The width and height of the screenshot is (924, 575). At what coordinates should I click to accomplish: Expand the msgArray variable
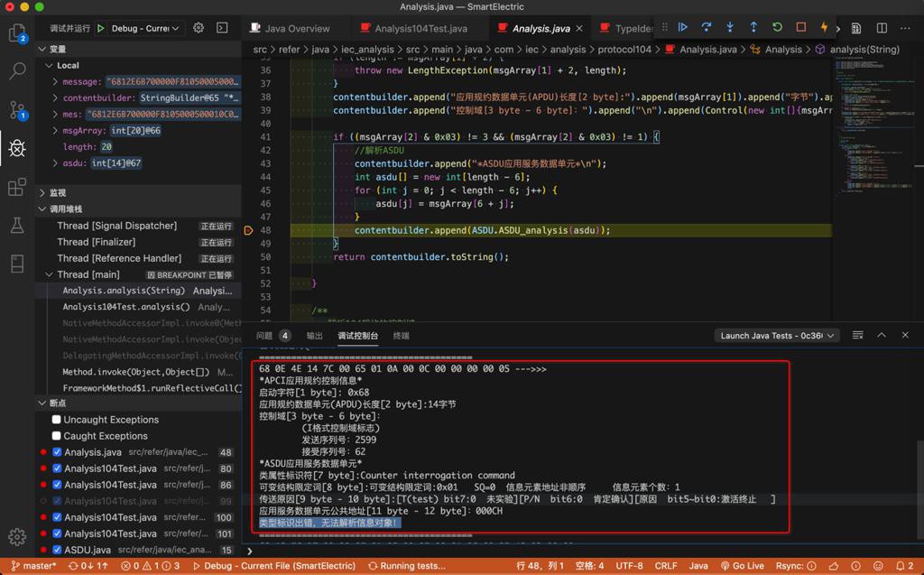[55, 131]
